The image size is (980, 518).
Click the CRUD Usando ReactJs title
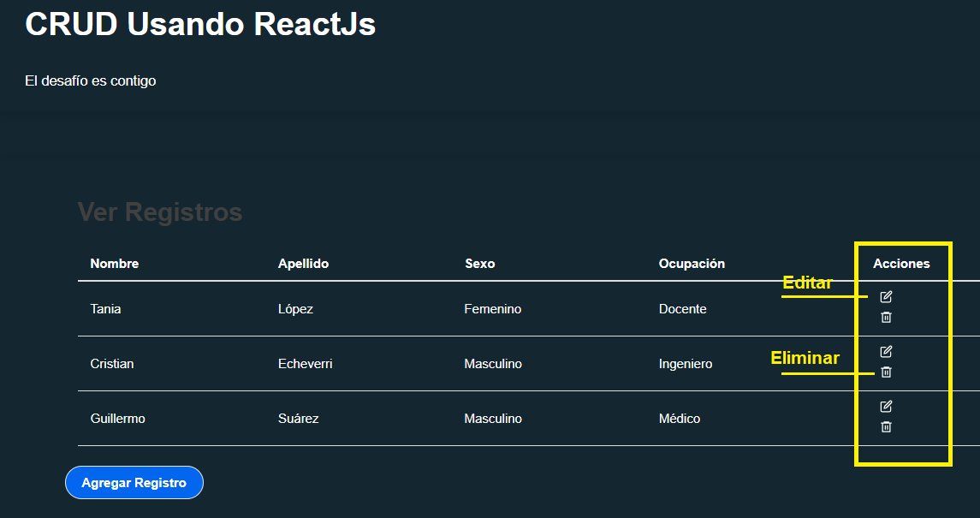[x=200, y=24]
